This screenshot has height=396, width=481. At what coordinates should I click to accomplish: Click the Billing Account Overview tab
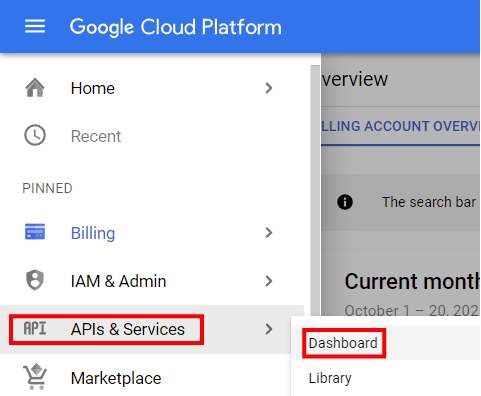(400, 126)
